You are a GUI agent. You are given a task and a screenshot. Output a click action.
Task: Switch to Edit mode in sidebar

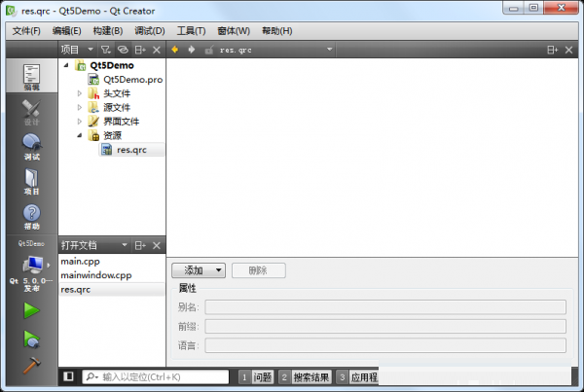pyautogui.click(x=32, y=76)
